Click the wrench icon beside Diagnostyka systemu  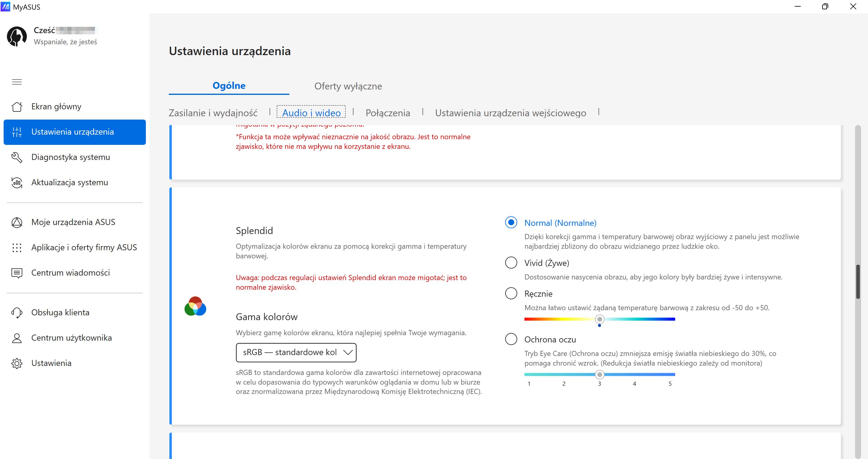17,157
